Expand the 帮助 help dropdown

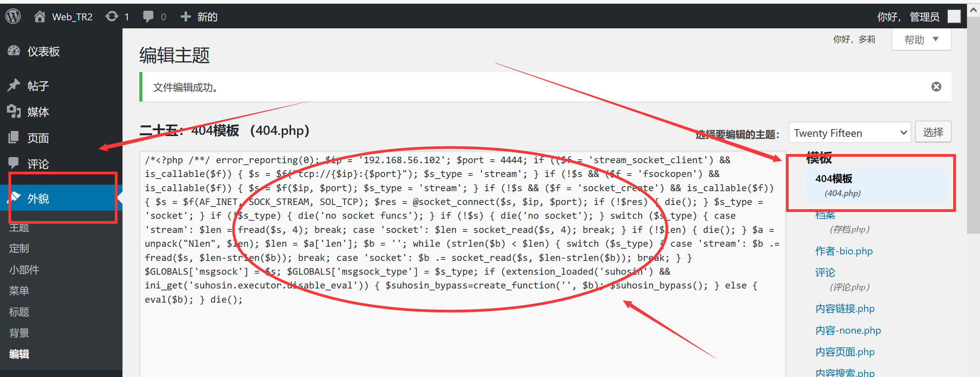tap(921, 39)
